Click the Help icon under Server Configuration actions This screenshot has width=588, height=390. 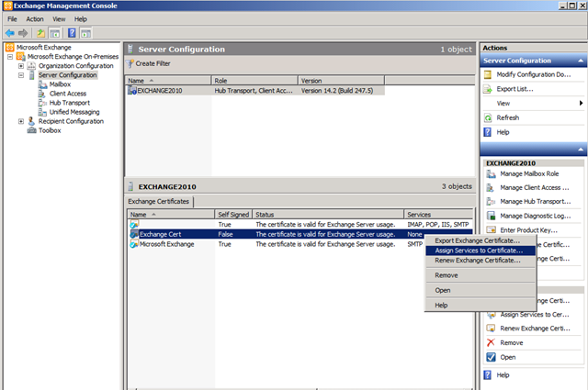click(x=488, y=132)
